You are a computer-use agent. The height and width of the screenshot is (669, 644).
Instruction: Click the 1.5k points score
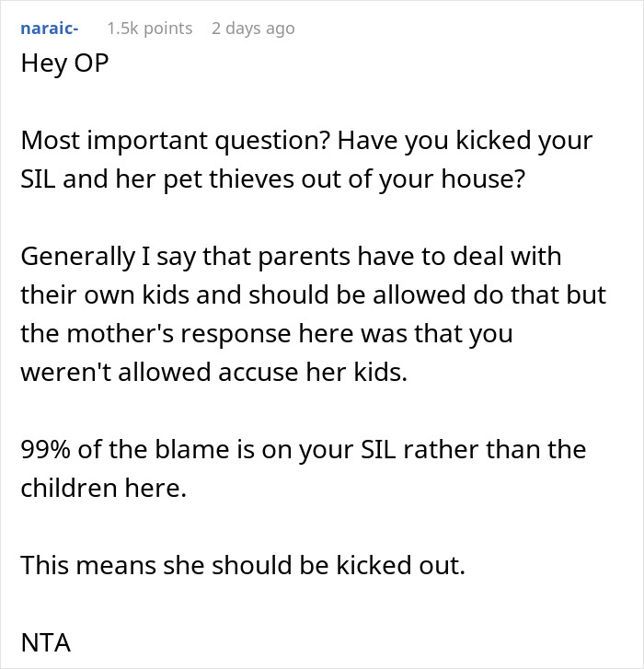[149, 29]
